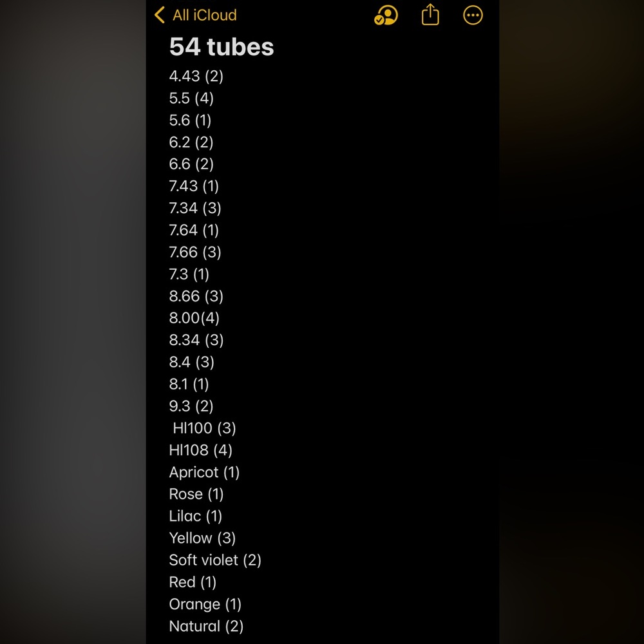
Task: Place cursor on 'Soft violet (2)' line
Action: coord(215,560)
